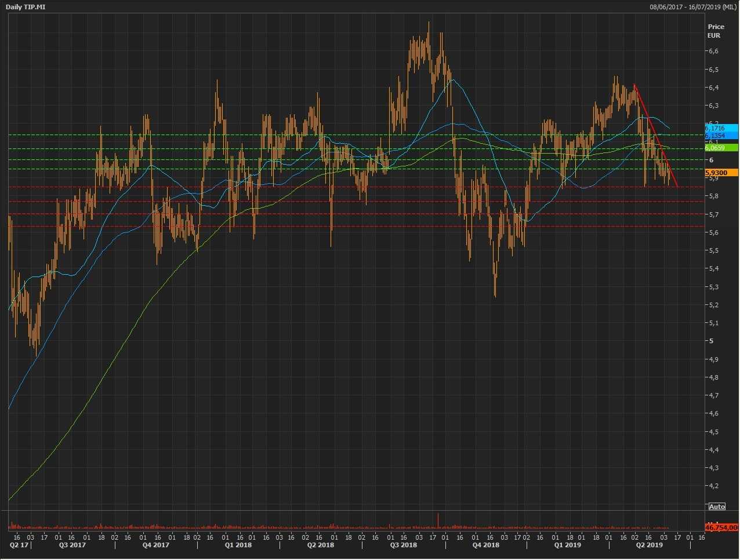This screenshot has width=740, height=560.
Task: Click the Price EUR axis header
Action: pos(716,31)
